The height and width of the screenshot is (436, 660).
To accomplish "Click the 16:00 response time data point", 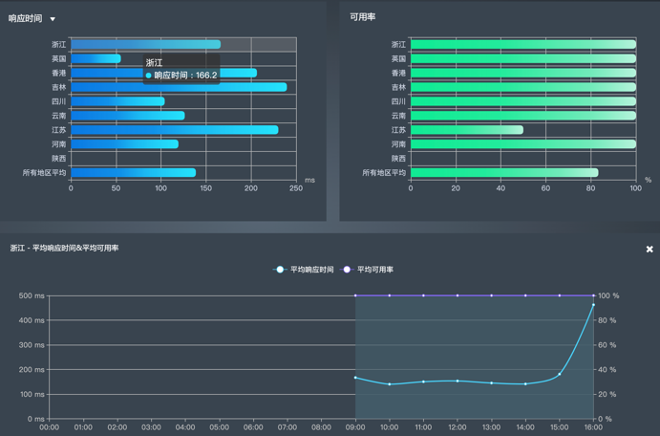I will 593,305.
